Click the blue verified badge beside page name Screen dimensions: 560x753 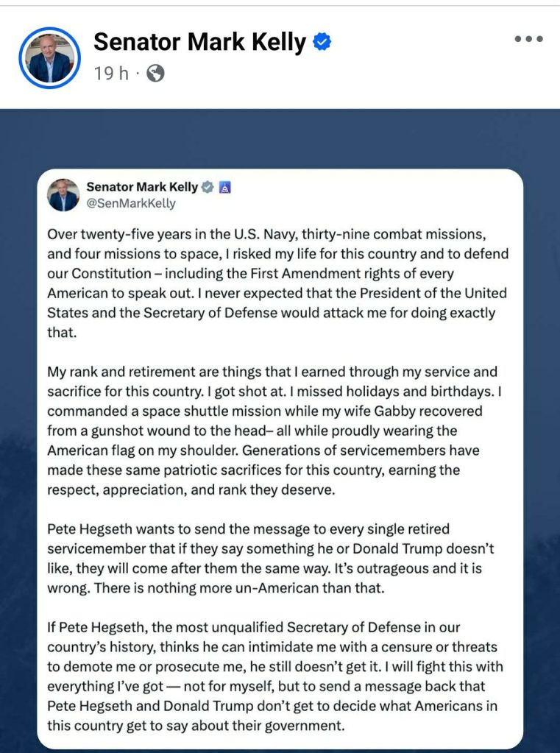tap(322, 43)
